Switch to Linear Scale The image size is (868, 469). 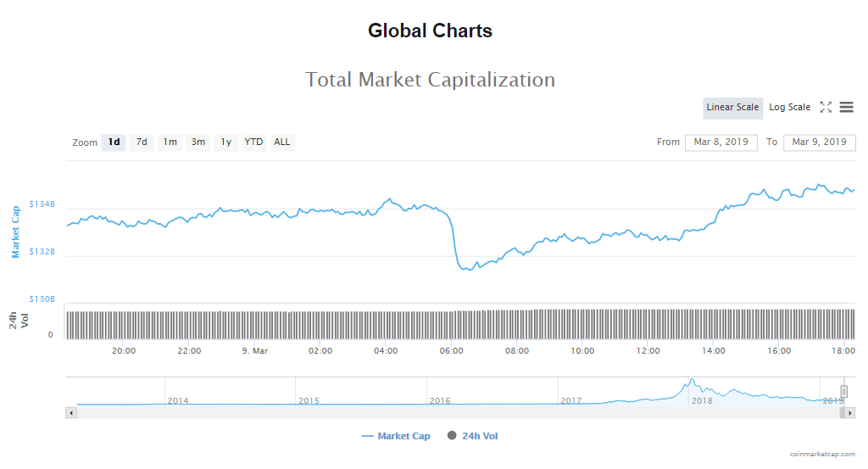[x=732, y=108]
